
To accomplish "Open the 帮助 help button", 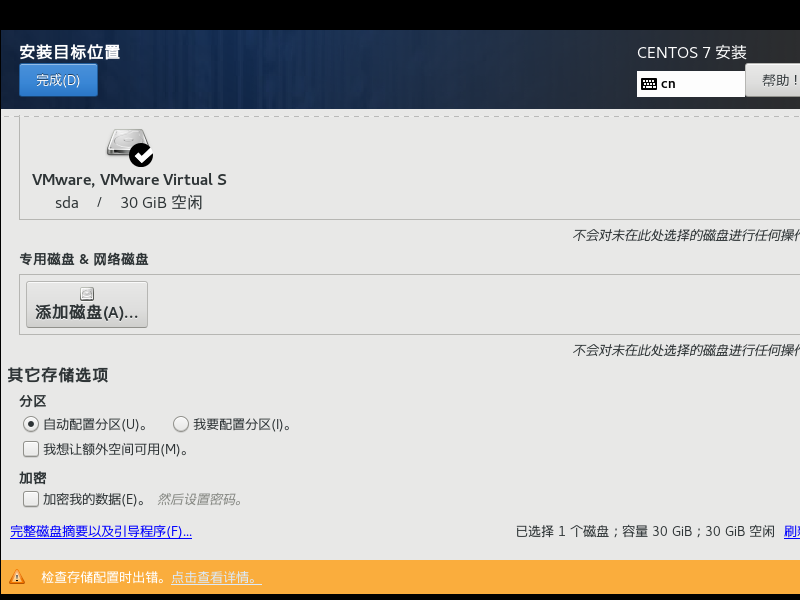I will point(774,80).
